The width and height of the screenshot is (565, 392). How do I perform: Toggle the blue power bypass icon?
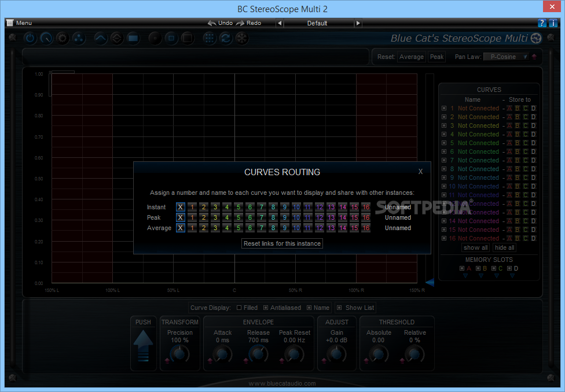(x=30, y=38)
